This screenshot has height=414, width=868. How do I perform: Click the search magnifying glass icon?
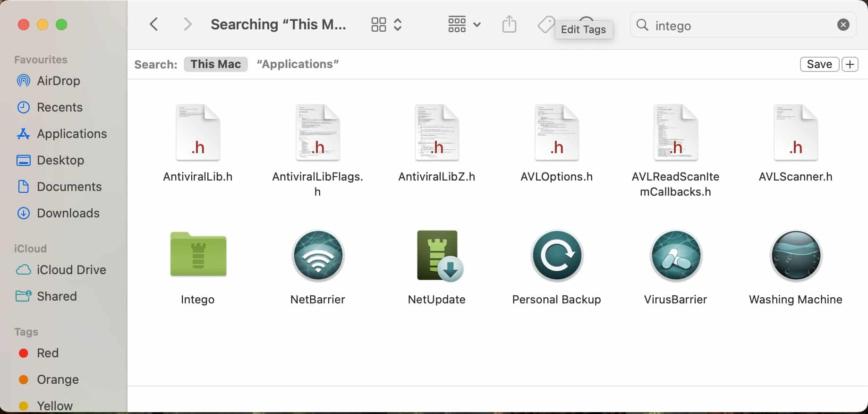(x=642, y=25)
